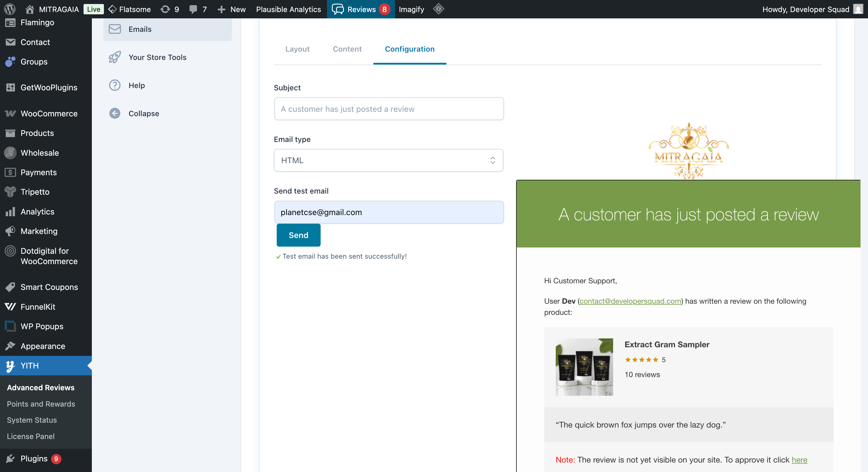Click the Wholesale sidebar icon
The width and height of the screenshot is (868, 472).
click(10, 153)
